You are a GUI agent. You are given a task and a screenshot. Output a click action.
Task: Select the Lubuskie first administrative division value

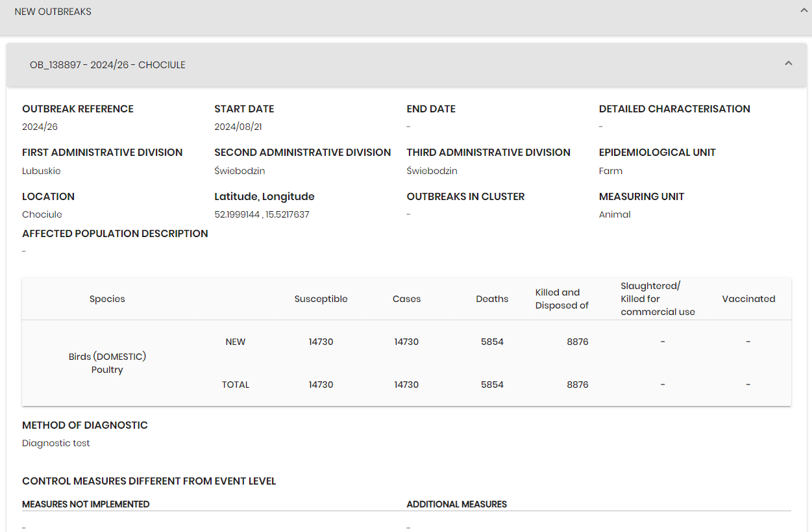[42, 171]
